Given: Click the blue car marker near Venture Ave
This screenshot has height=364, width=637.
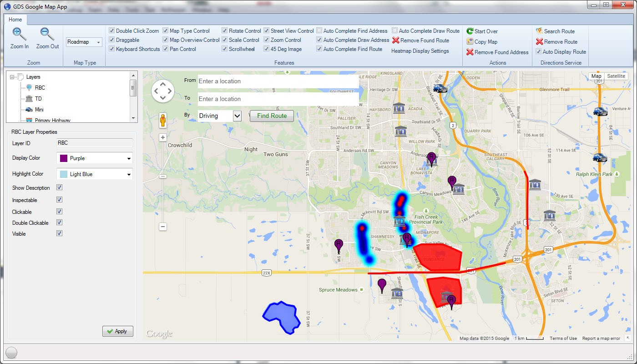Looking at the screenshot, I should tap(600, 111).
